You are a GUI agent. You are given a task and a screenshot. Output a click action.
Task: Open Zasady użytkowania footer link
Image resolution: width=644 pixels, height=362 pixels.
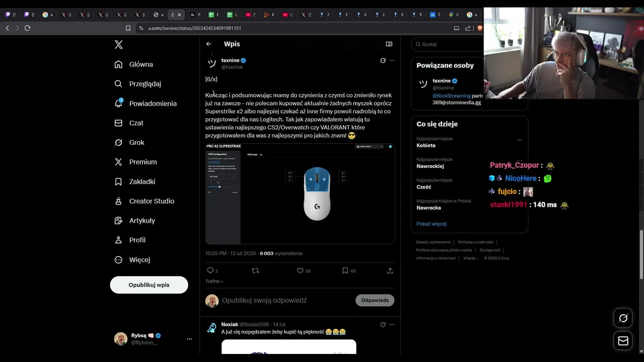(433, 242)
